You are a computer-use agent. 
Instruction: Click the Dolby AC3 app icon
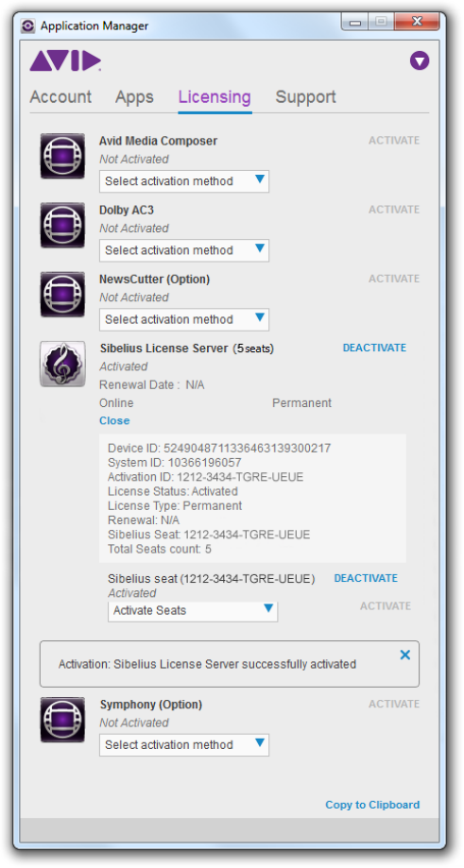[x=62, y=226]
